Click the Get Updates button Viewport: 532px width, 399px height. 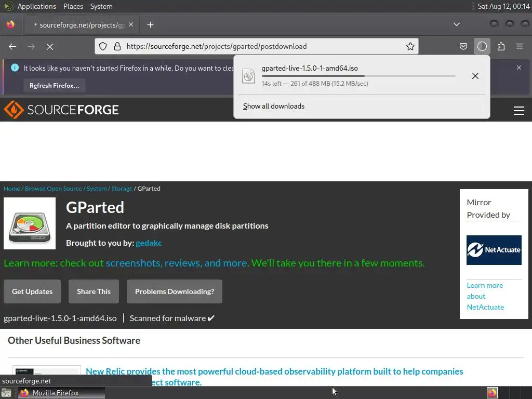[x=32, y=291]
